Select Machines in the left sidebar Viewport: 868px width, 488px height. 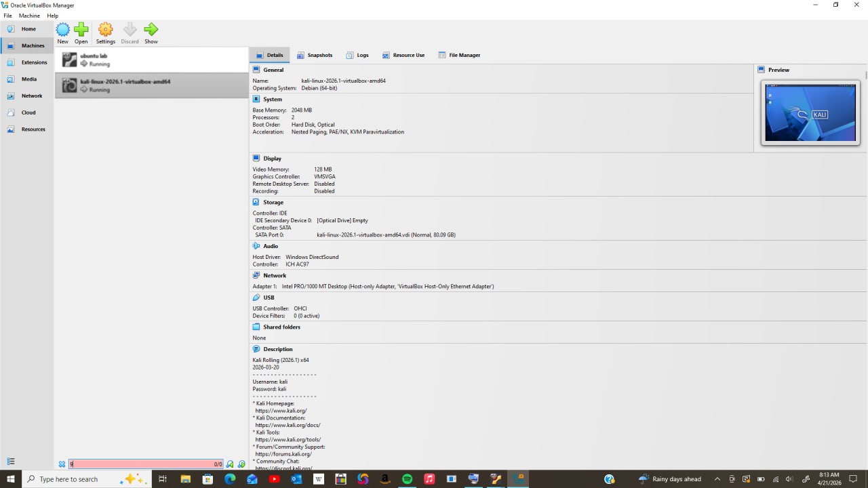coord(27,46)
